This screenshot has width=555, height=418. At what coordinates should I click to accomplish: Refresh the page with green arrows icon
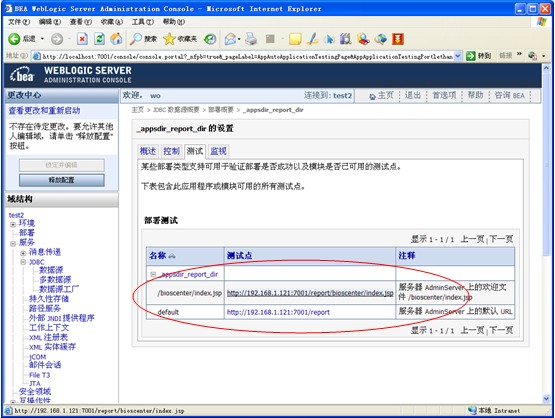pos(99,39)
